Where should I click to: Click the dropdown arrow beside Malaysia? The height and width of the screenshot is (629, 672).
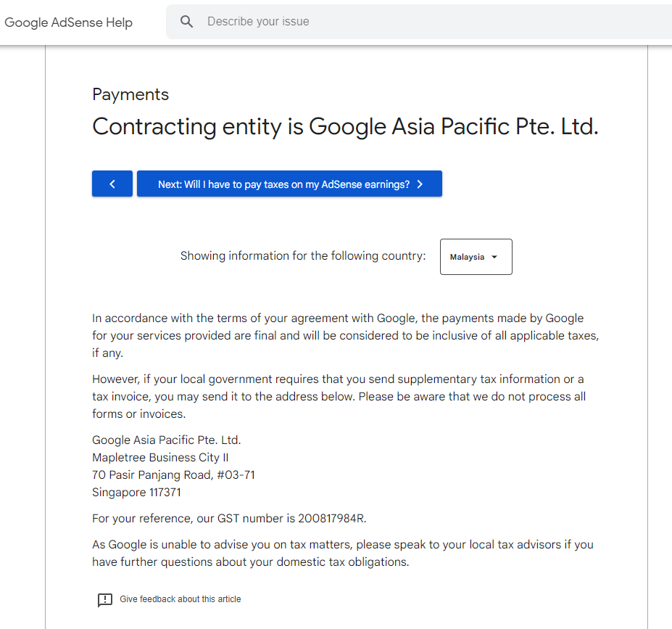[x=494, y=257]
